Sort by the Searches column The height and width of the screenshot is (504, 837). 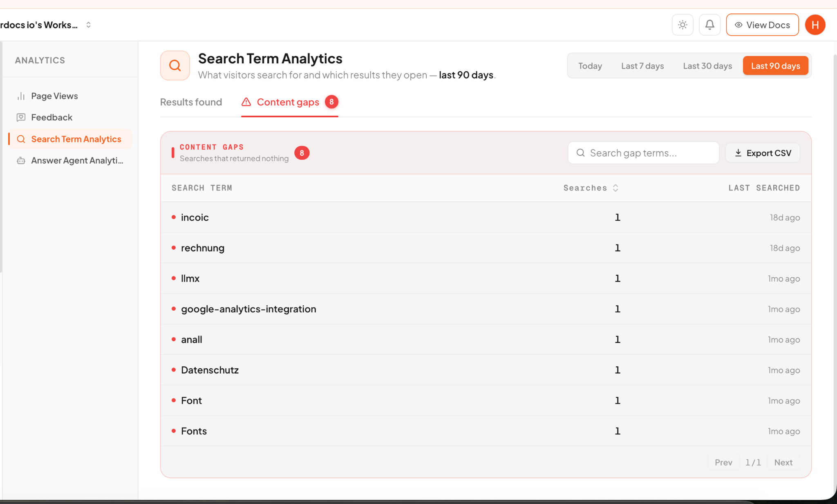[591, 188]
